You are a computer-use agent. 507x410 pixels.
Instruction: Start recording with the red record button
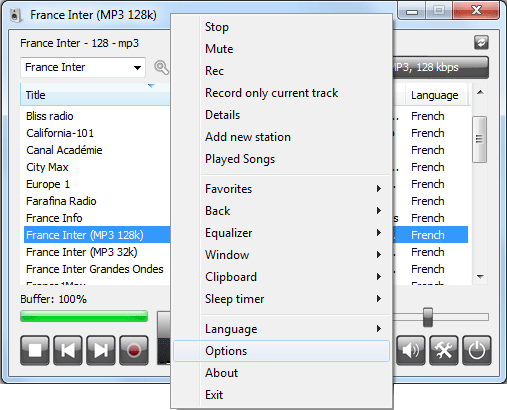click(x=134, y=350)
